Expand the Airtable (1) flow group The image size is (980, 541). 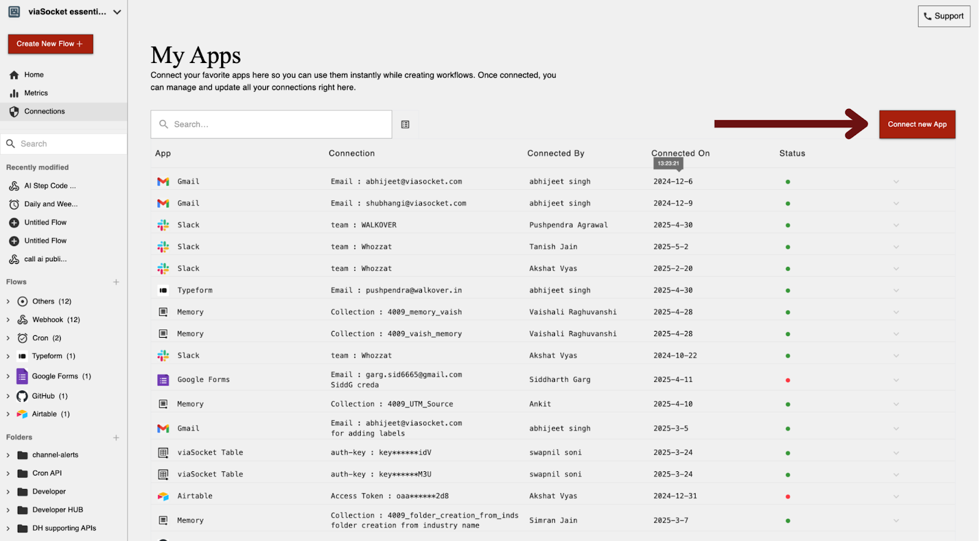click(8, 414)
